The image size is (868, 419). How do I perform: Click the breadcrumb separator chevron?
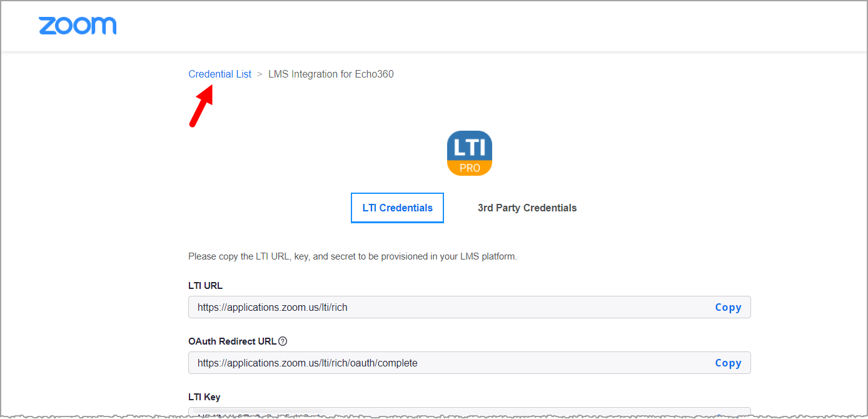coord(260,74)
